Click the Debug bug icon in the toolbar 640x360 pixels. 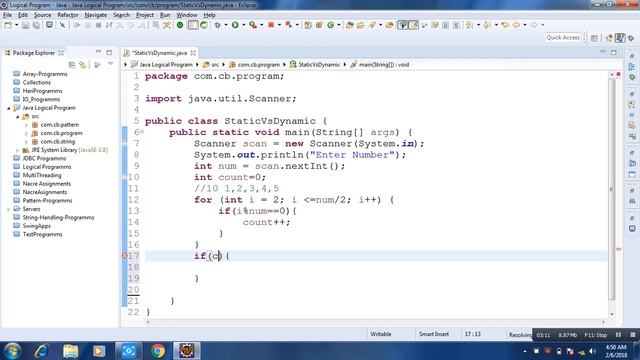click(x=218, y=25)
